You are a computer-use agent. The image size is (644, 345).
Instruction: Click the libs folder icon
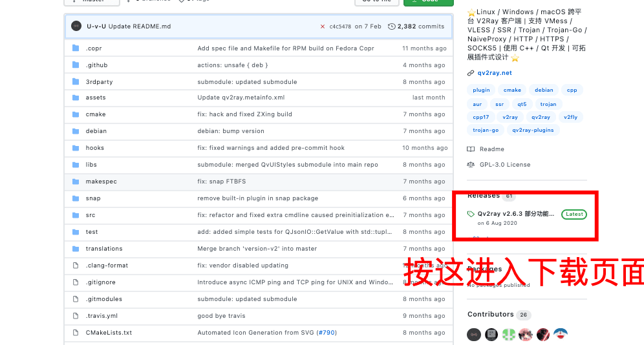pyautogui.click(x=76, y=165)
